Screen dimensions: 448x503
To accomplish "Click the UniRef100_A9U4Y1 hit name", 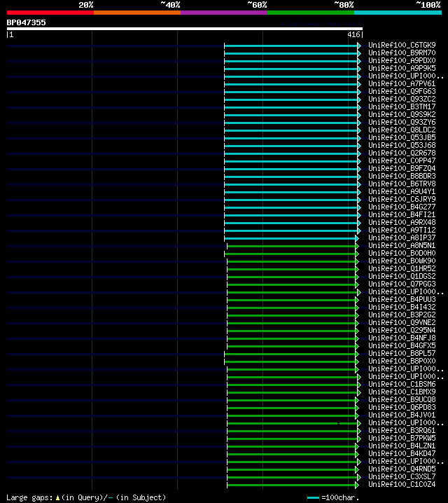I will coord(402,191).
